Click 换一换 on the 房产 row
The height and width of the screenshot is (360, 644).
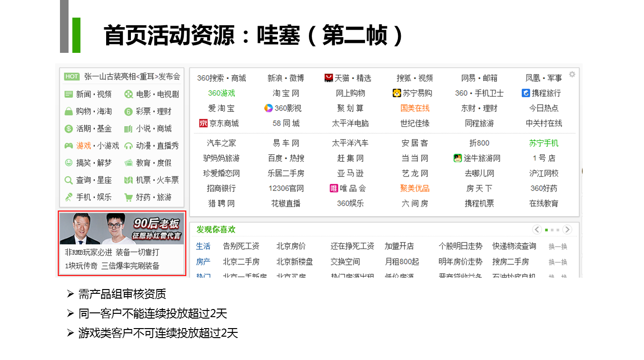pos(558,262)
